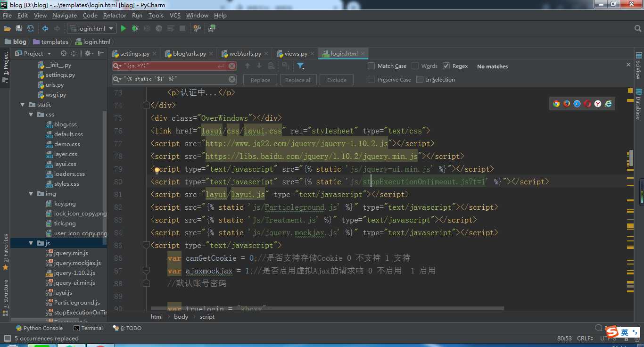This screenshot has width=644, height=347.
Task: Open the Navigate menu
Action: pos(65,16)
